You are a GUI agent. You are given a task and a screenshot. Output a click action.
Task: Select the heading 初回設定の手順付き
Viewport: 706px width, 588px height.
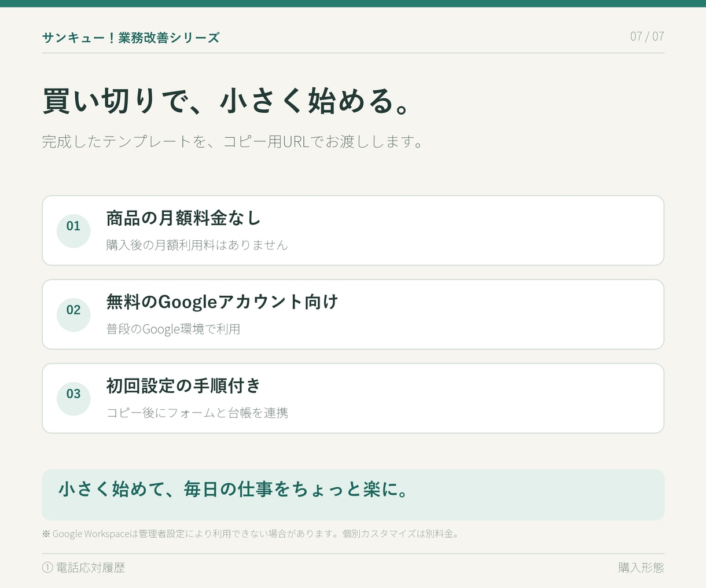pyautogui.click(x=183, y=385)
